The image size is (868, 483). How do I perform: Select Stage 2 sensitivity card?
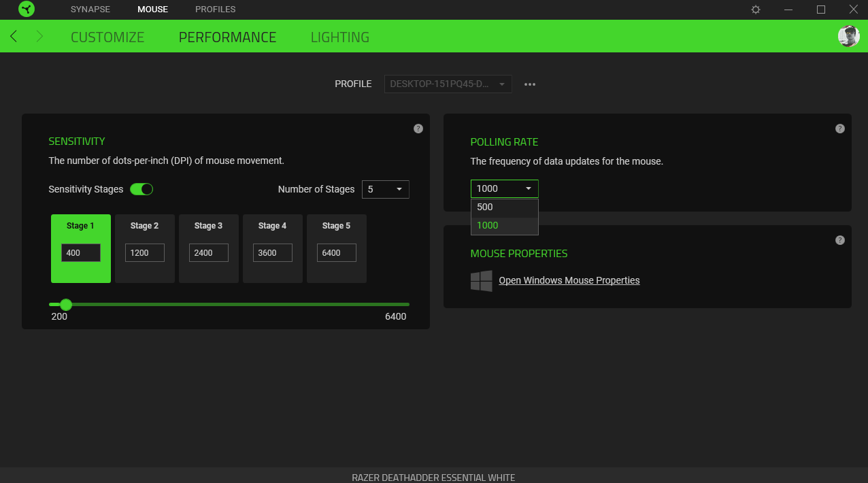click(x=145, y=248)
